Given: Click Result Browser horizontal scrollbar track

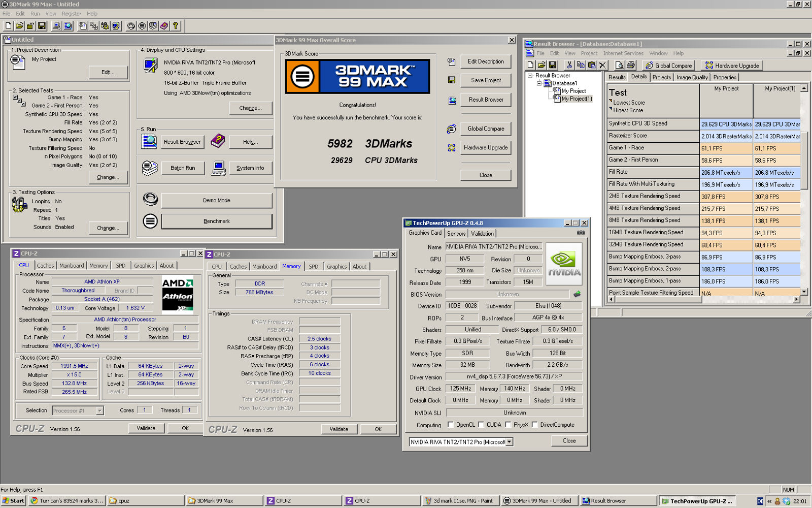Looking at the screenshot, I should 704,299.
